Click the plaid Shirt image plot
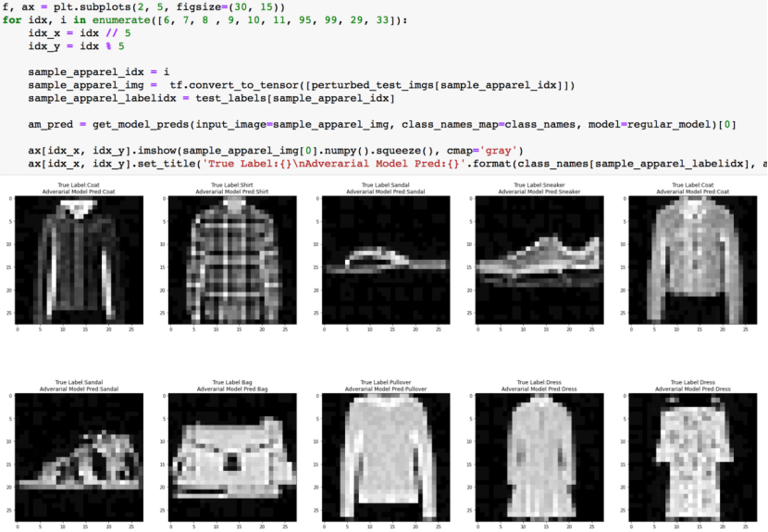The height and width of the screenshot is (532, 768). (x=232, y=260)
